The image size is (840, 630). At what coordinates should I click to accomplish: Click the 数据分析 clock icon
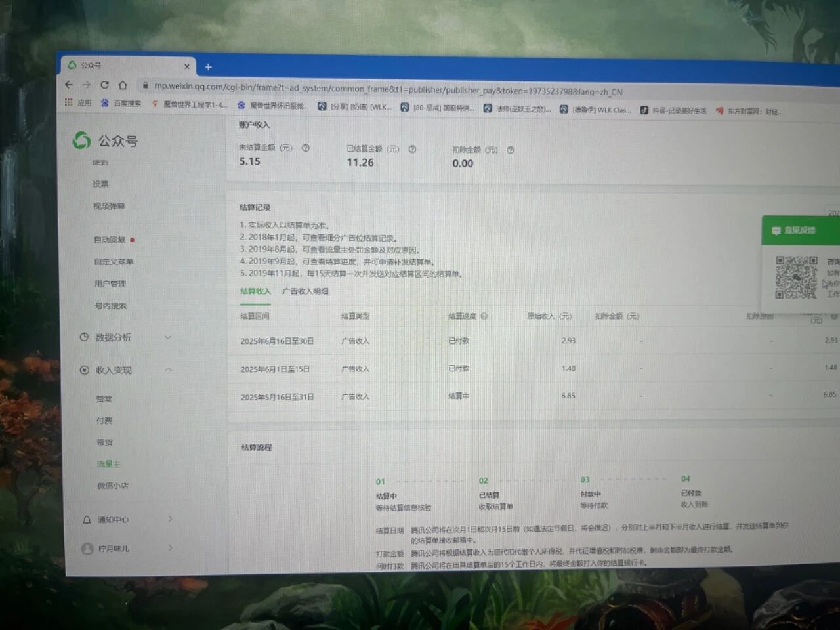84,337
